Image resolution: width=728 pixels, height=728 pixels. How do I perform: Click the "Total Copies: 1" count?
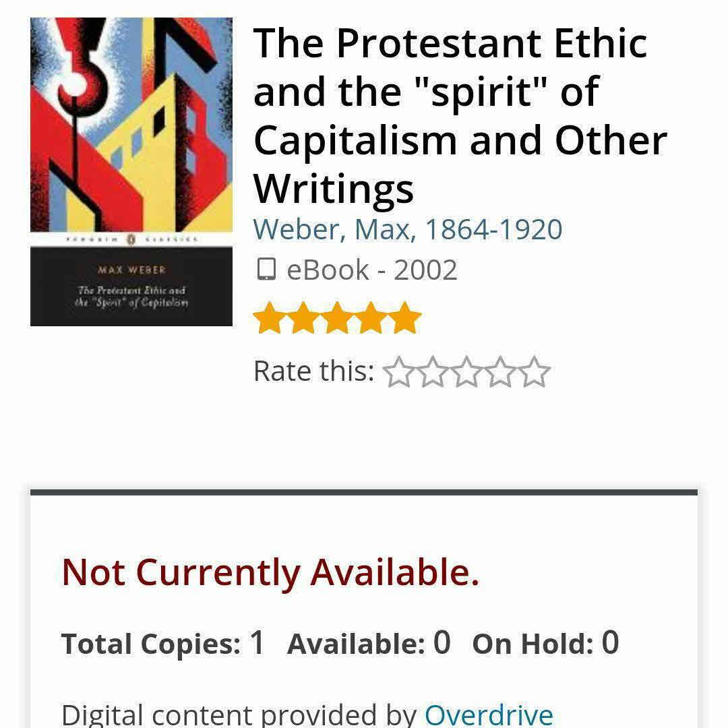[x=162, y=643]
